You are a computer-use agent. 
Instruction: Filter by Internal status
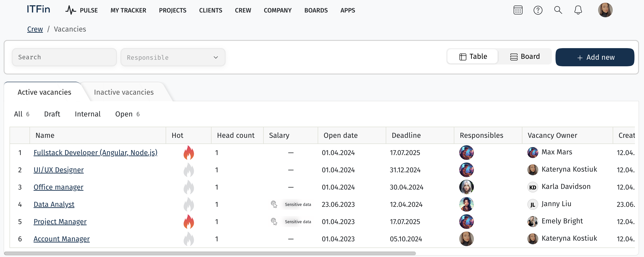click(x=88, y=114)
